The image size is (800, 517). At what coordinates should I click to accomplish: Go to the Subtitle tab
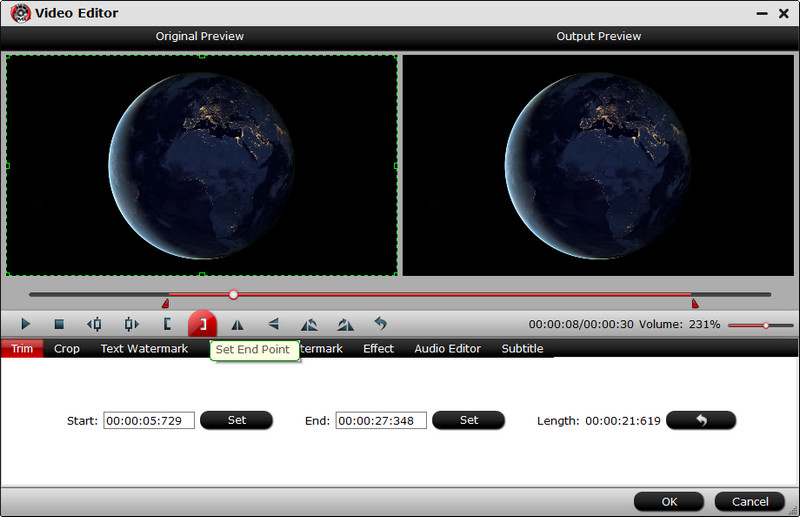522,349
